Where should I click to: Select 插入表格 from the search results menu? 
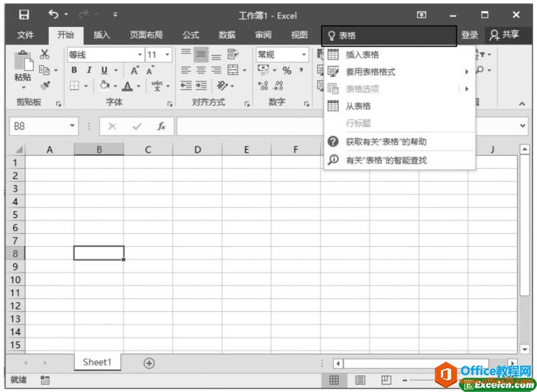pos(363,54)
